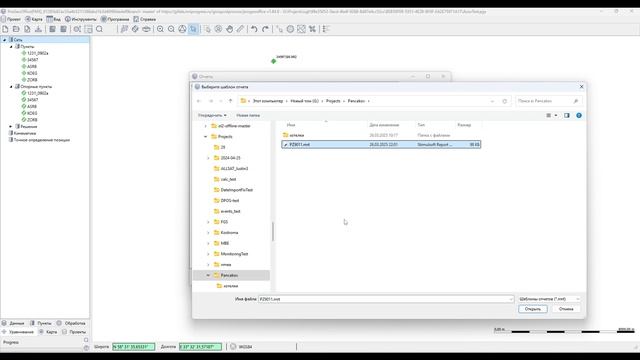Click the download/import toolbar icon

click(x=38, y=29)
